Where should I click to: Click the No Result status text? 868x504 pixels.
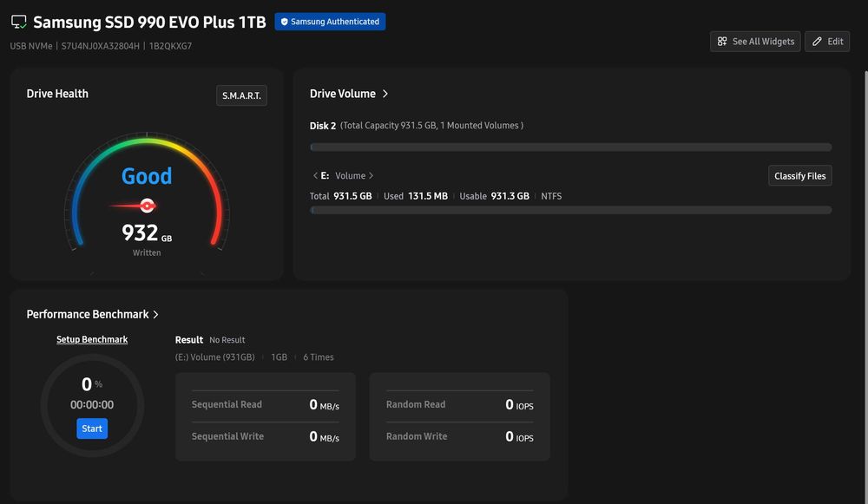227,340
